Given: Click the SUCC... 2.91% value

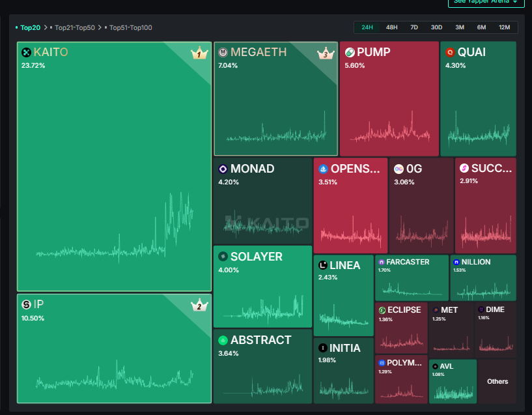Looking at the screenshot, I should pyautogui.click(x=469, y=181).
